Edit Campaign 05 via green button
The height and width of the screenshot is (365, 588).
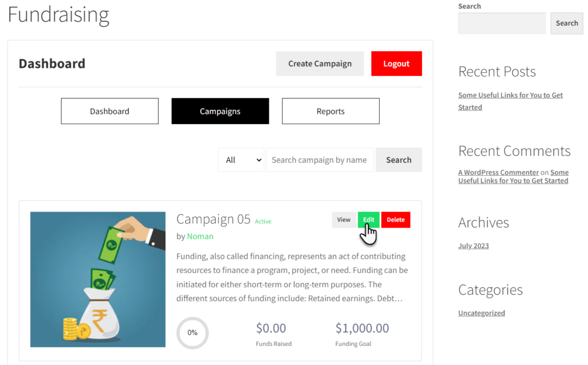pyautogui.click(x=368, y=220)
